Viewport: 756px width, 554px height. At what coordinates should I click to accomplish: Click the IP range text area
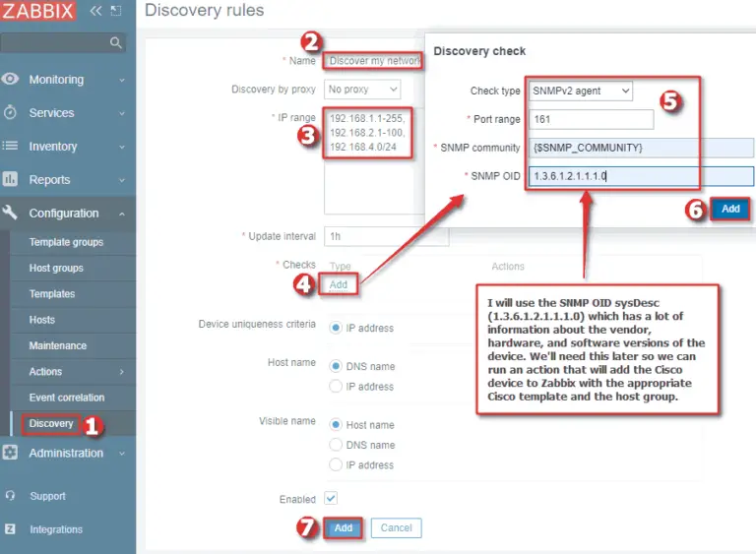coord(374,161)
